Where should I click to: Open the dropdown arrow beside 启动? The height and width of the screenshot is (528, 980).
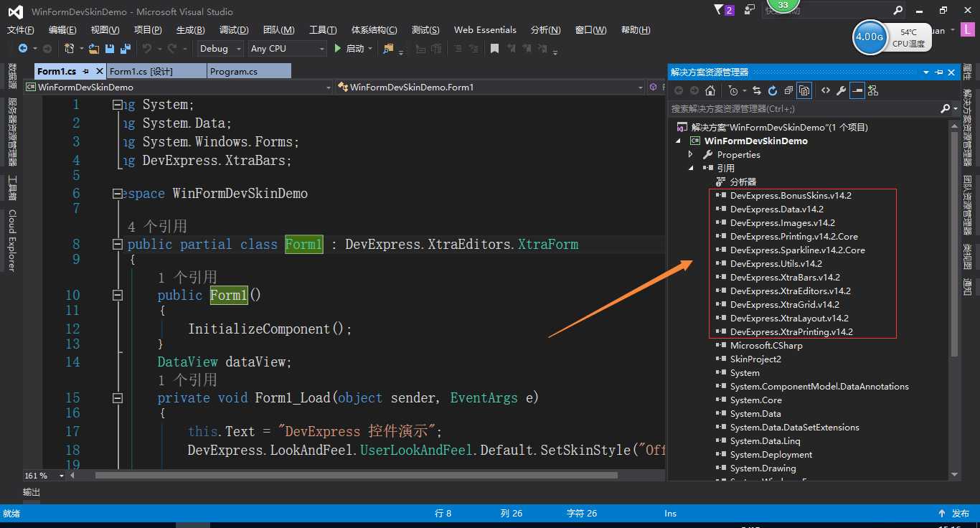coord(370,48)
